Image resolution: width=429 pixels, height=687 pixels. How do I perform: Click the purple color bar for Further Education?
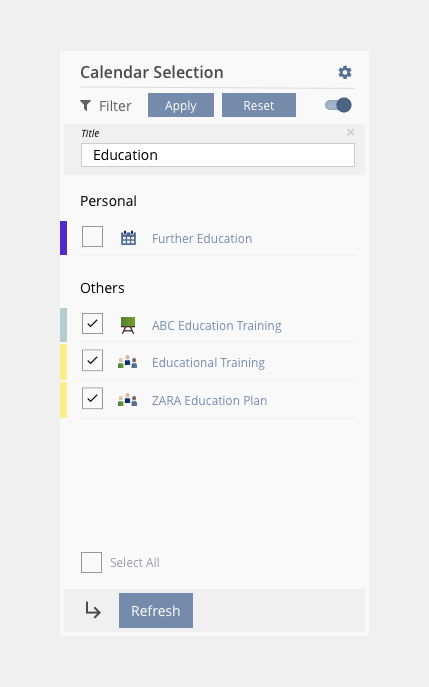(64, 238)
